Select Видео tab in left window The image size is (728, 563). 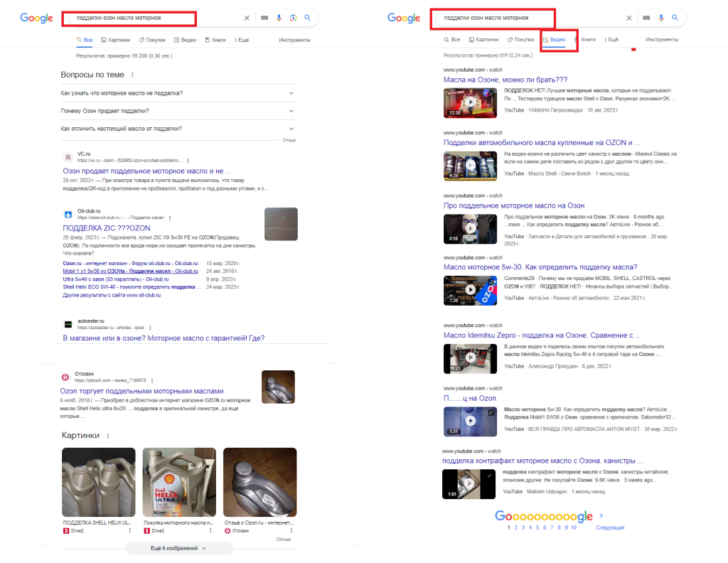click(186, 40)
